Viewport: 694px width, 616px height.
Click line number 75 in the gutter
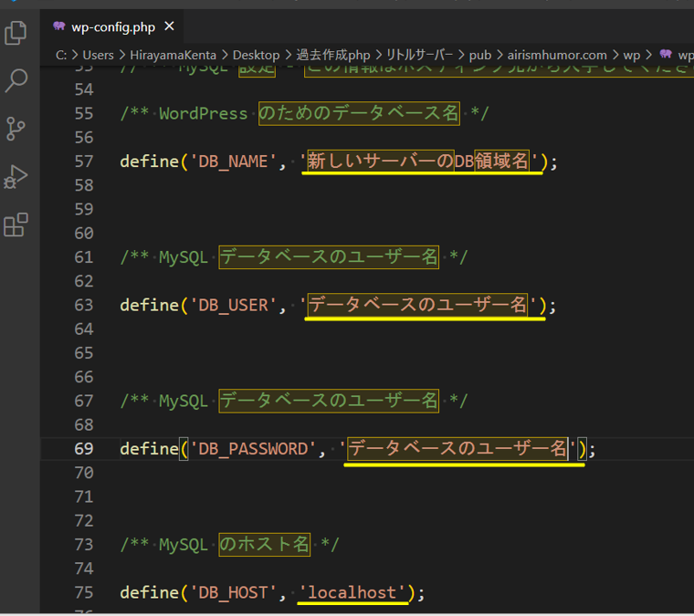coord(84,592)
